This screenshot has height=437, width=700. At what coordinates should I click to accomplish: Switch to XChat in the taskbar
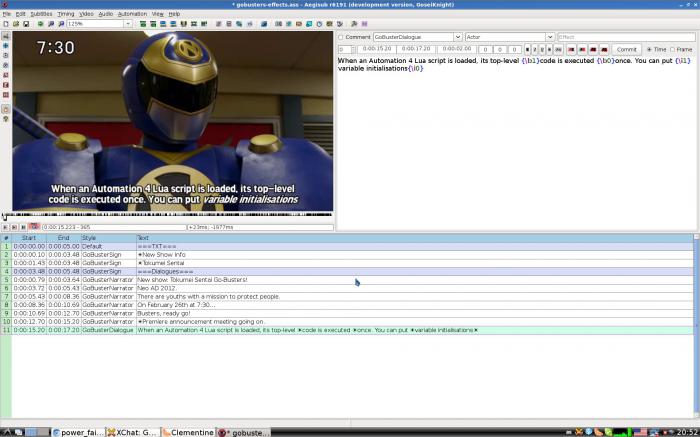tap(133, 432)
